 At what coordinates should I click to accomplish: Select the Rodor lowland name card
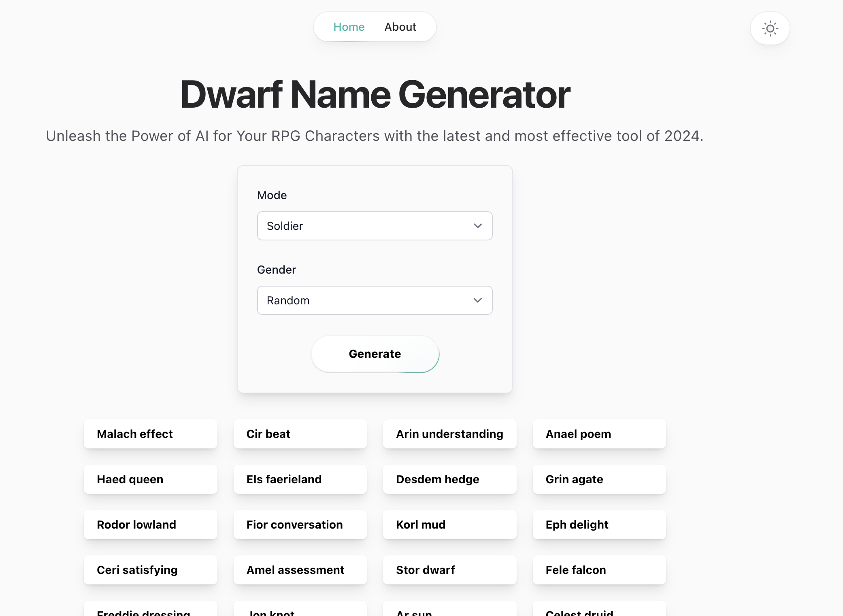150,525
